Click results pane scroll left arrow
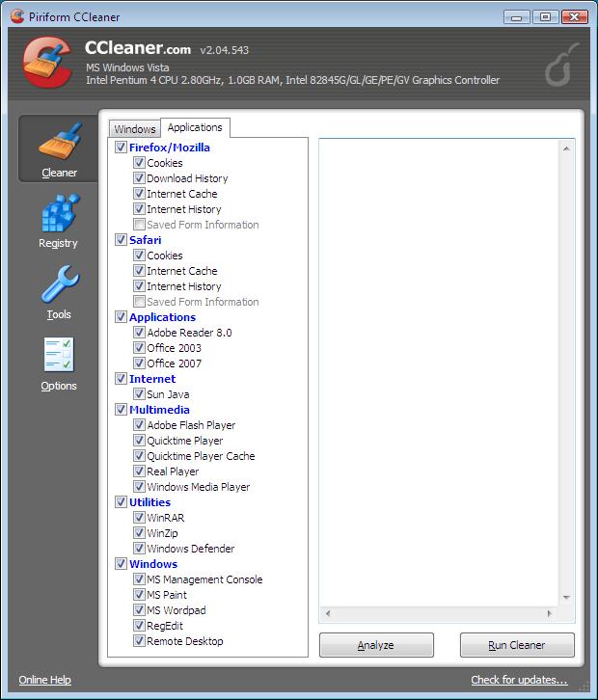 (x=328, y=613)
